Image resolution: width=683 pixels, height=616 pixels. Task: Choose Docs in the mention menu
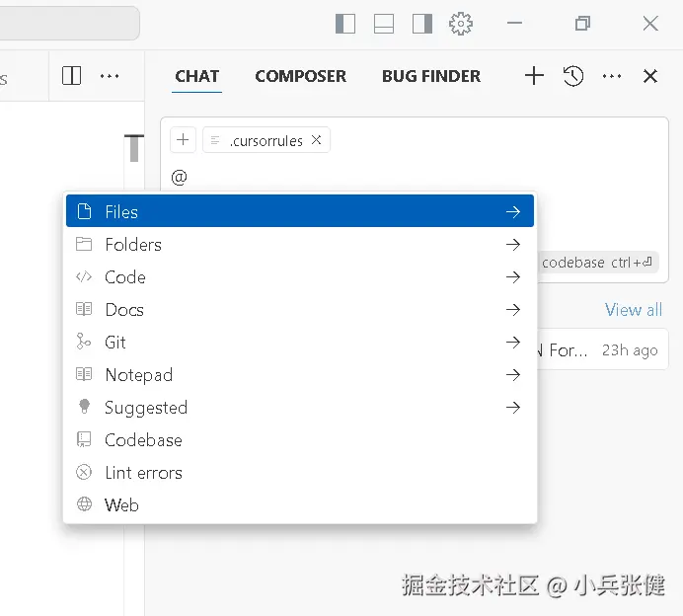300,310
